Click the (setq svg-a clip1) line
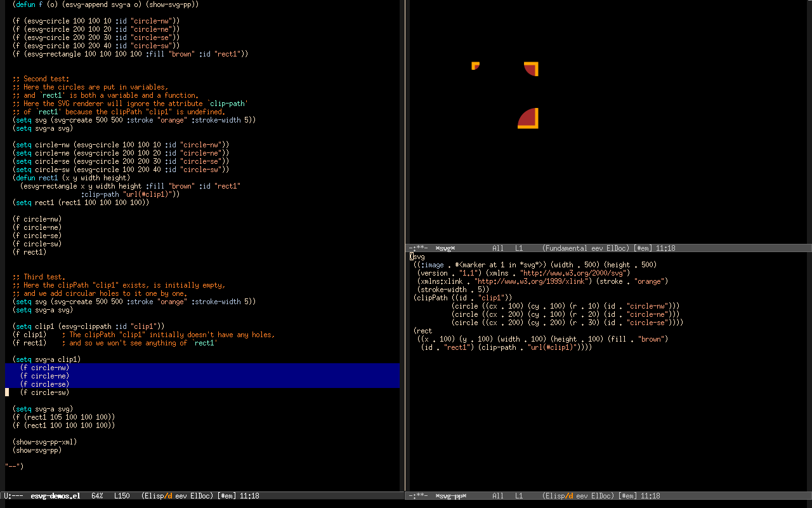Screen dimensions: 812x508 click(46, 359)
